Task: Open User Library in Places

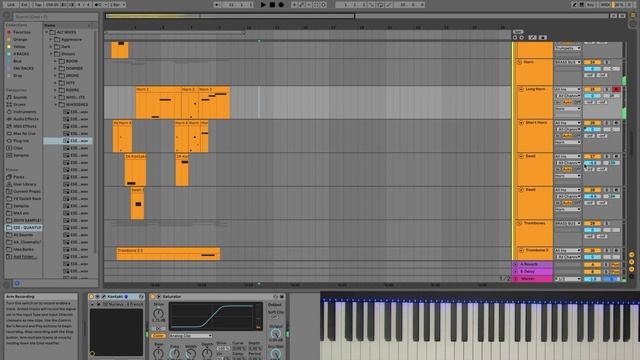Action: coord(24,184)
